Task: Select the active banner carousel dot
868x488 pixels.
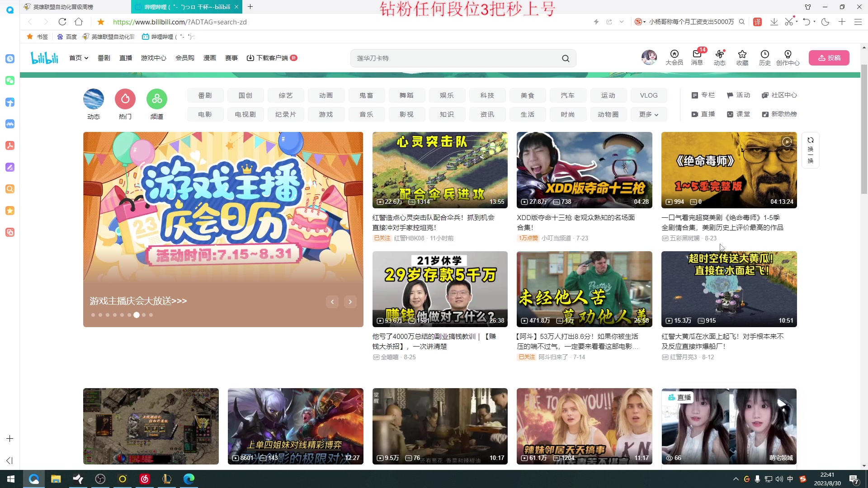Action: [x=137, y=315]
